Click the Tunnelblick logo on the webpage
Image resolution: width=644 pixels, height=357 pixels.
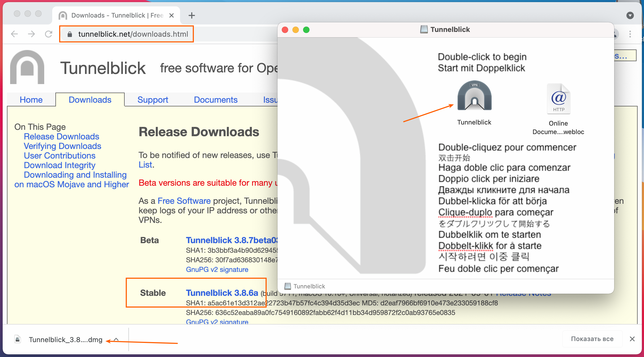point(27,67)
